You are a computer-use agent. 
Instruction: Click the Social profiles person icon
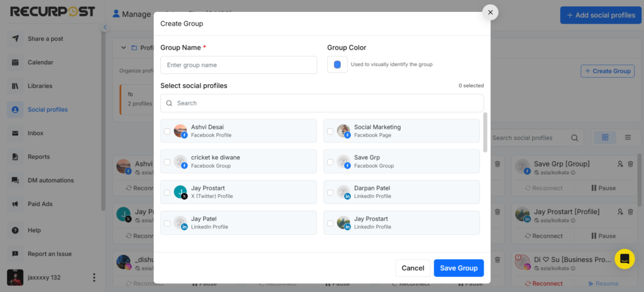click(x=15, y=109)
